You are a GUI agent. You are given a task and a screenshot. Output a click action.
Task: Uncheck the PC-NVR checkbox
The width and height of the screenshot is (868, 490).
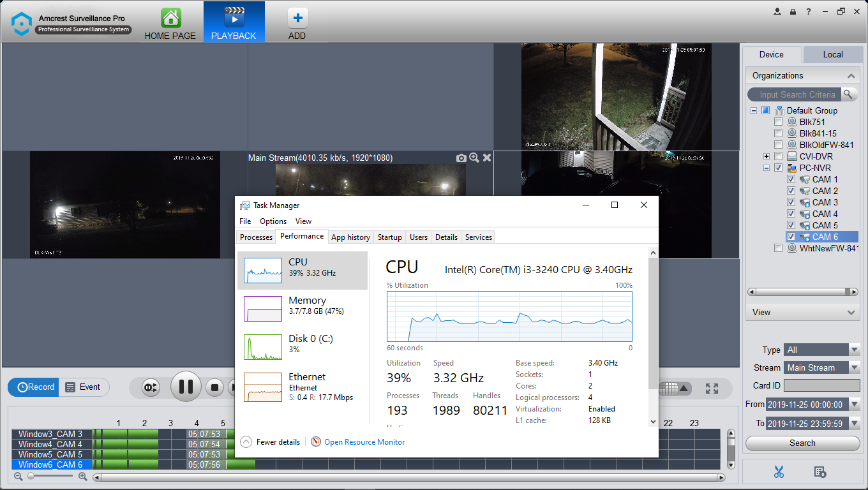coord(778,168)
